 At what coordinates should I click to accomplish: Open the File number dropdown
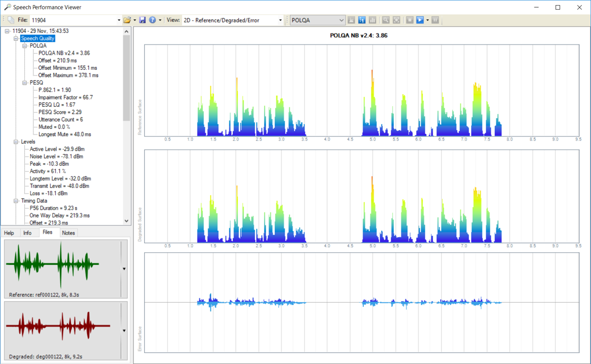click(119, 20)
